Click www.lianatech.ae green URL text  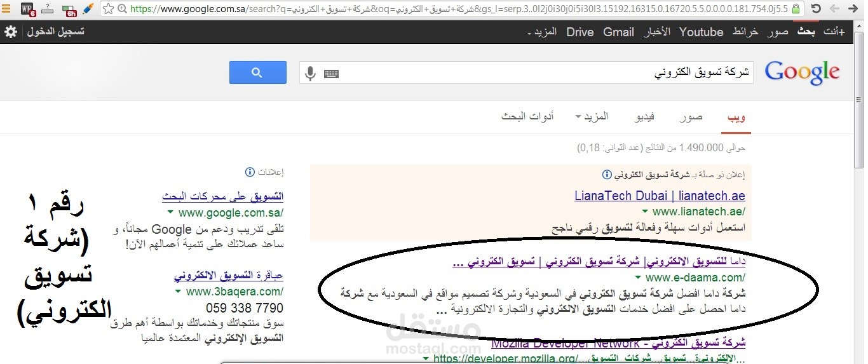click(699, 212)
